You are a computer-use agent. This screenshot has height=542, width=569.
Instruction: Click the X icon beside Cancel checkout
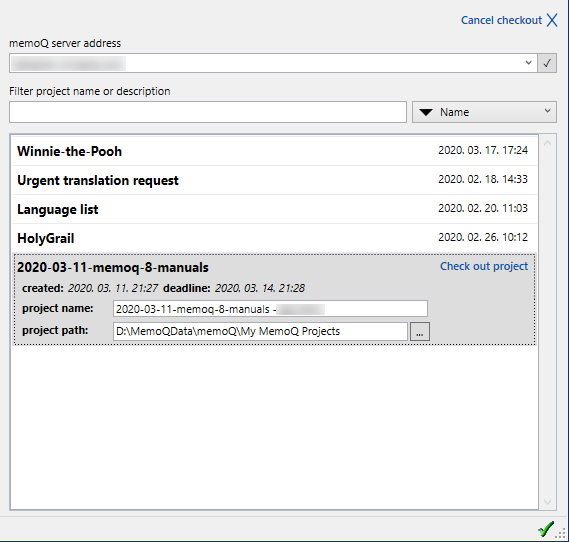pyautogui.click(x=552, y=20)
